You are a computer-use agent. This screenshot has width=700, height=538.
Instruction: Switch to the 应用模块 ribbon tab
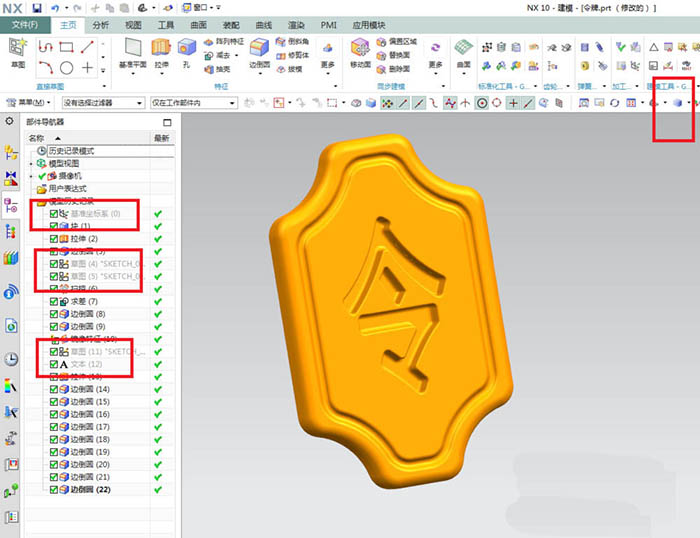(368, 25)
